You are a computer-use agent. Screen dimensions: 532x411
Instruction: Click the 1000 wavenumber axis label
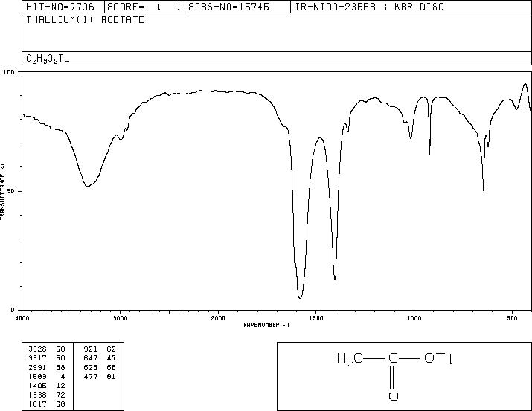coord(414,318)
